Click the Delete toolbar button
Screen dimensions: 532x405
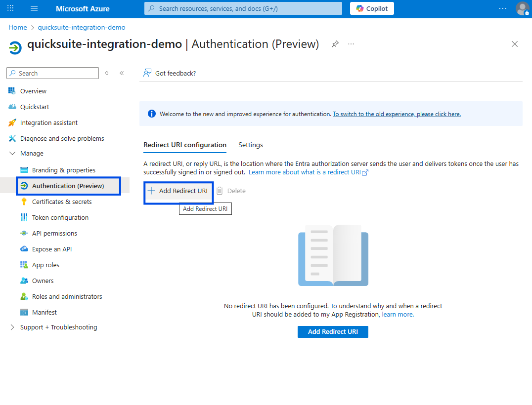pyautogui.click(x=231, y=191)
